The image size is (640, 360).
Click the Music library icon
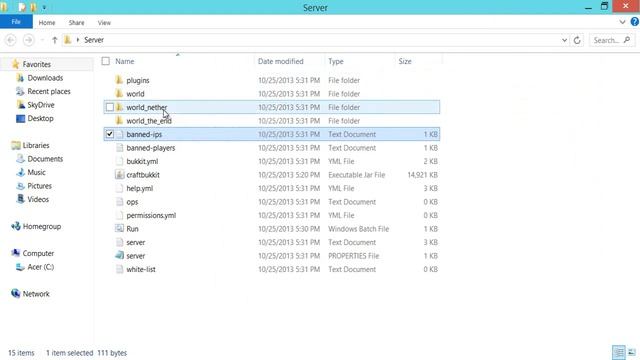[20, 172]
